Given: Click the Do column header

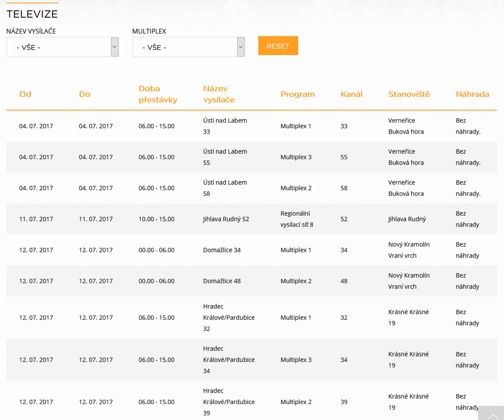Looking at the screenshot, I should [84, 94].
